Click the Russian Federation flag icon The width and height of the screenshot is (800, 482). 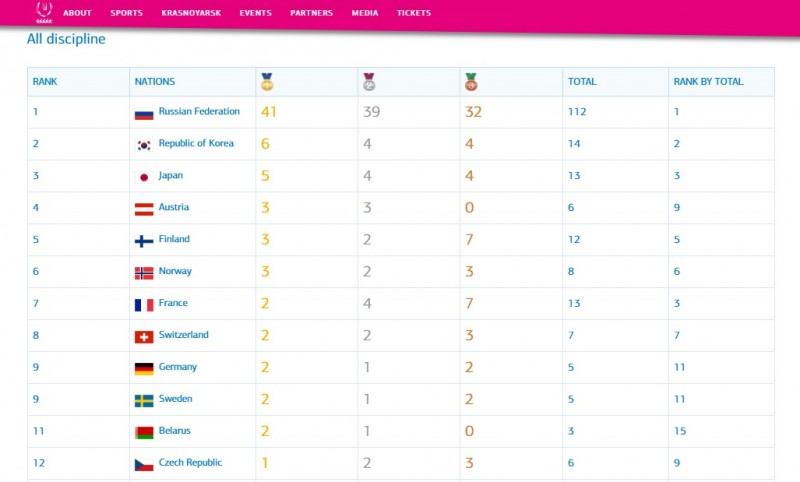point(144,113)
